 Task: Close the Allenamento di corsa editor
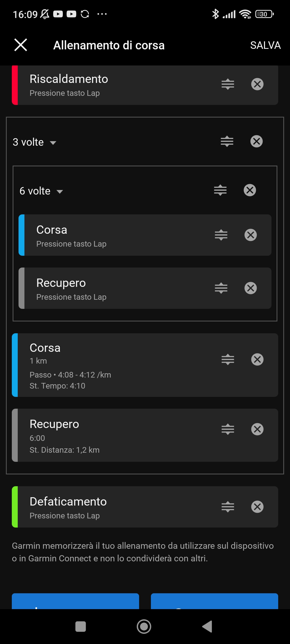coord(21,45)
